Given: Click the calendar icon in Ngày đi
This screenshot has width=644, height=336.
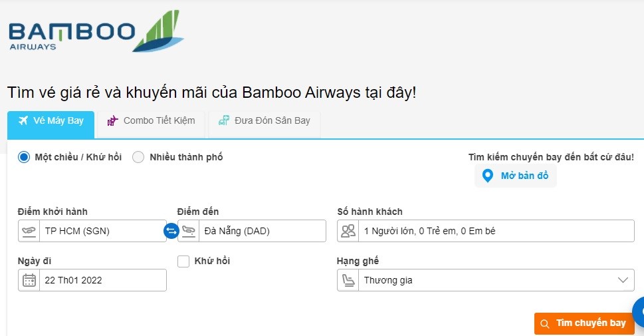Looking at the screenshot, I should pos(30,280).
